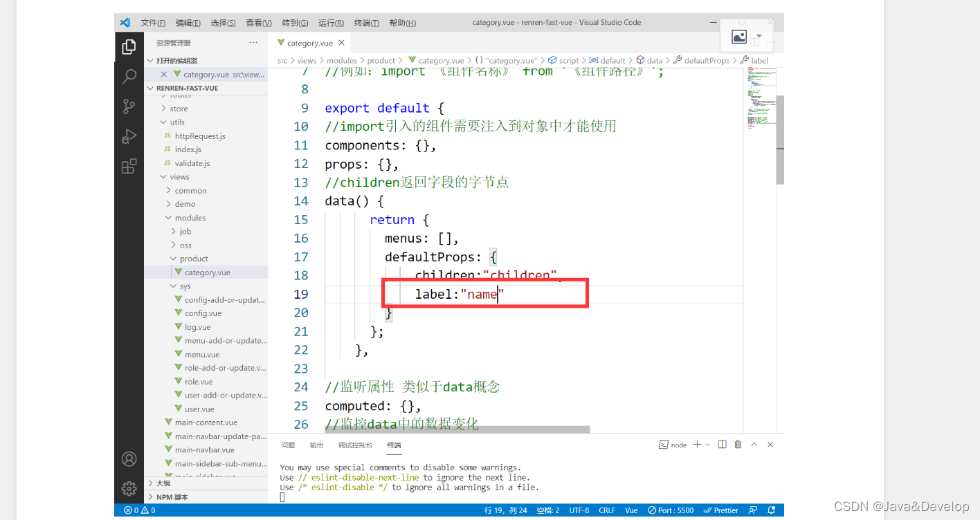980x520 pixels.
Task: Click the defaultProps breadcrumb item
Action: pos(701,61)
